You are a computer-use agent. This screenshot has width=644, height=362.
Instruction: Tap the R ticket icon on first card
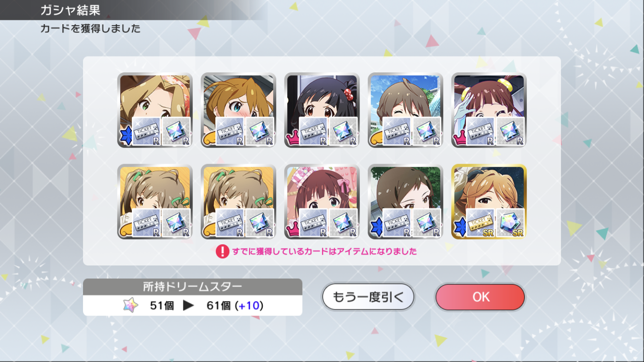146,131
